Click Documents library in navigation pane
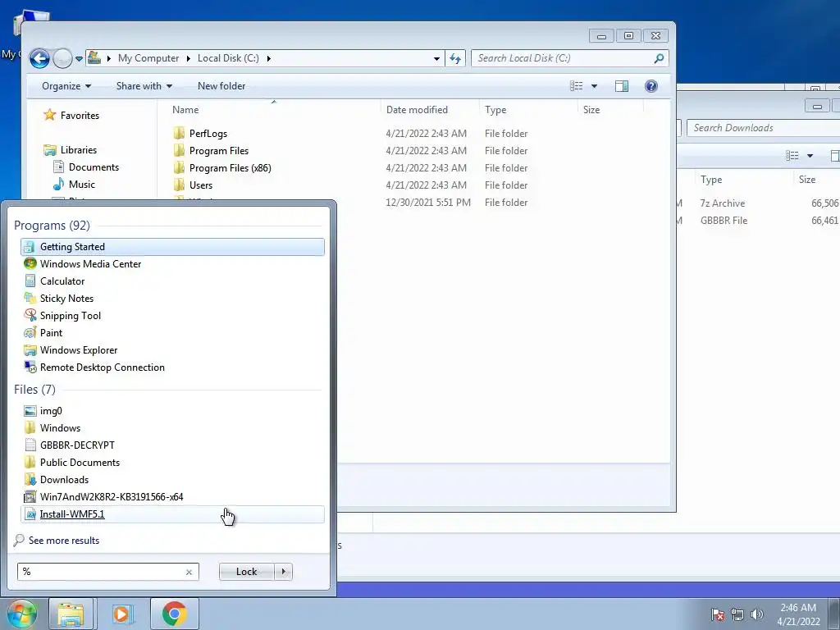840x630 pixels. coord(94,167)
